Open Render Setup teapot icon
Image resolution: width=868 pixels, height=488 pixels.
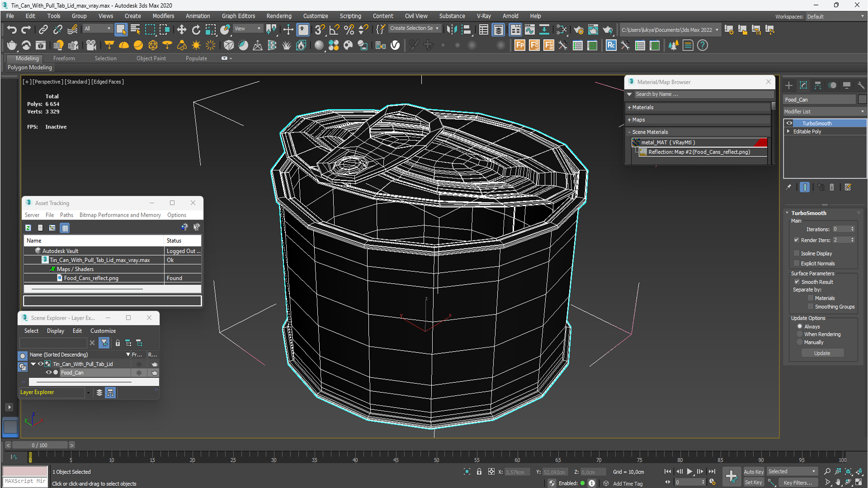click(578, 30)
